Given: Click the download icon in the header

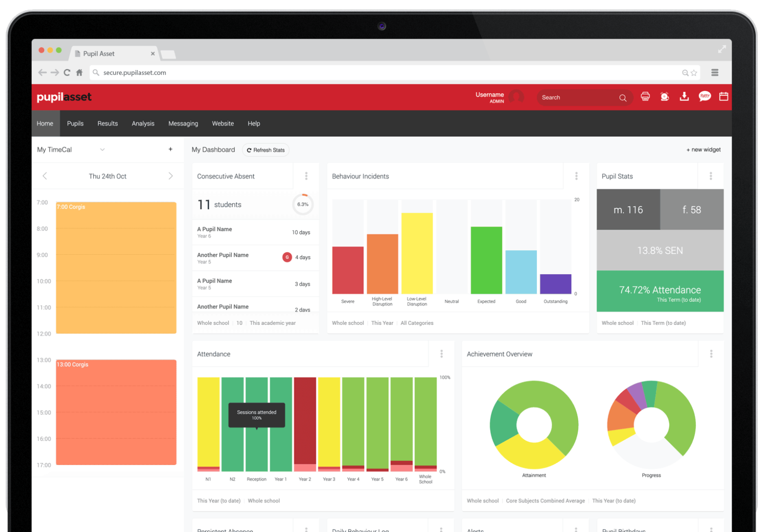Looking at the screenshot, I should (x=684, y=97).
